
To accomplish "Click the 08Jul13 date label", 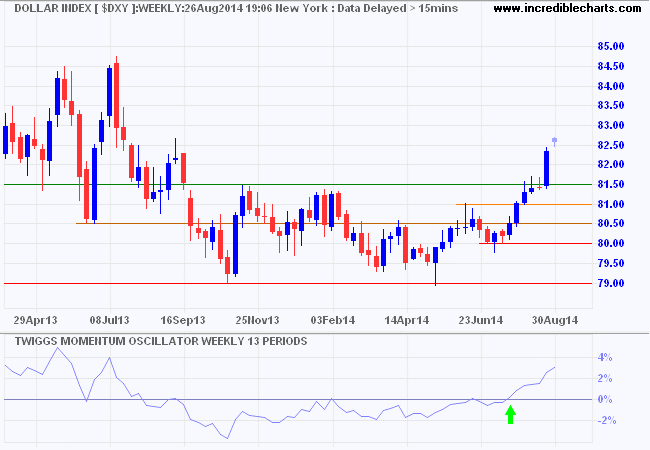I will pyautogui.click(x=110, y=320).
